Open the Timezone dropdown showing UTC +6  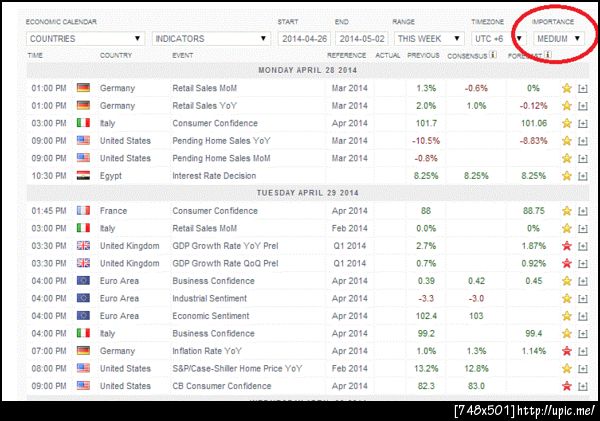(x=496, y=38)
